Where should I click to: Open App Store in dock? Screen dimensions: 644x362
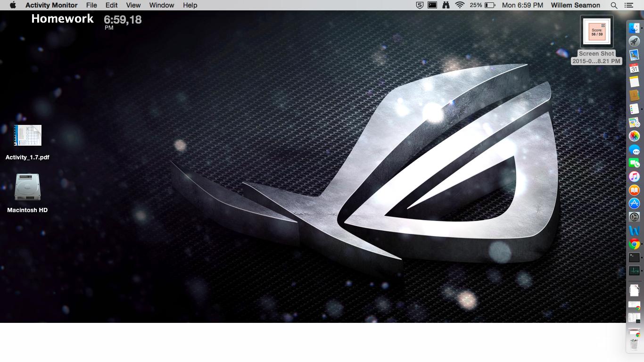(634, 204)
